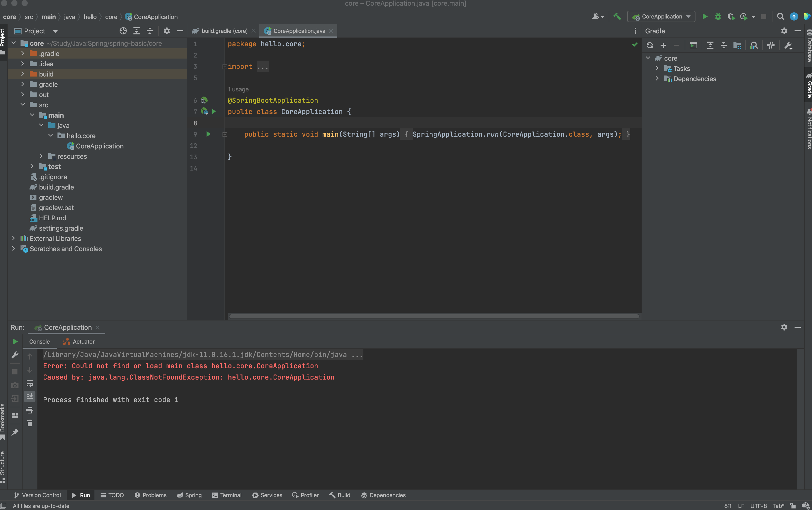Open Run panel gear settings
The height and width of the screenshot is (510, 812).
(x=784, y=327)
